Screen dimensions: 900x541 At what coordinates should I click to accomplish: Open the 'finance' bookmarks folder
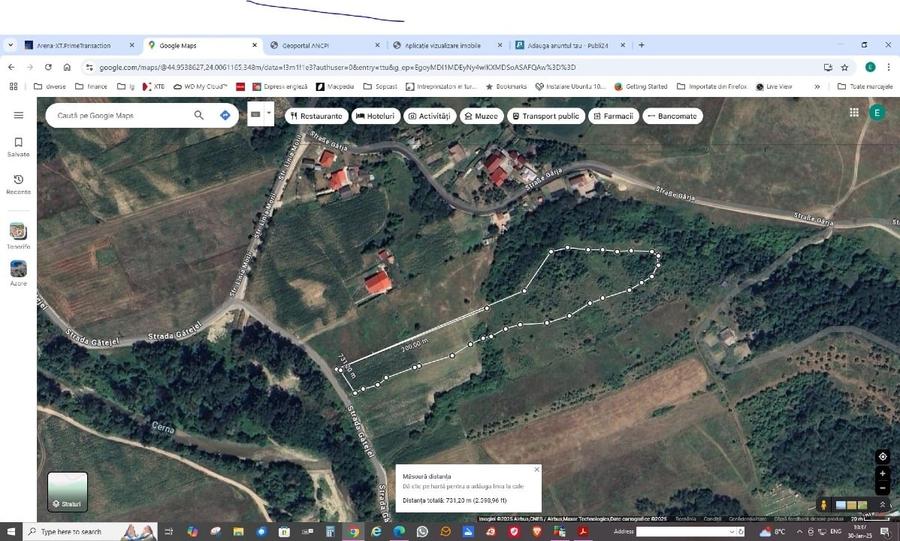point(91,87)
